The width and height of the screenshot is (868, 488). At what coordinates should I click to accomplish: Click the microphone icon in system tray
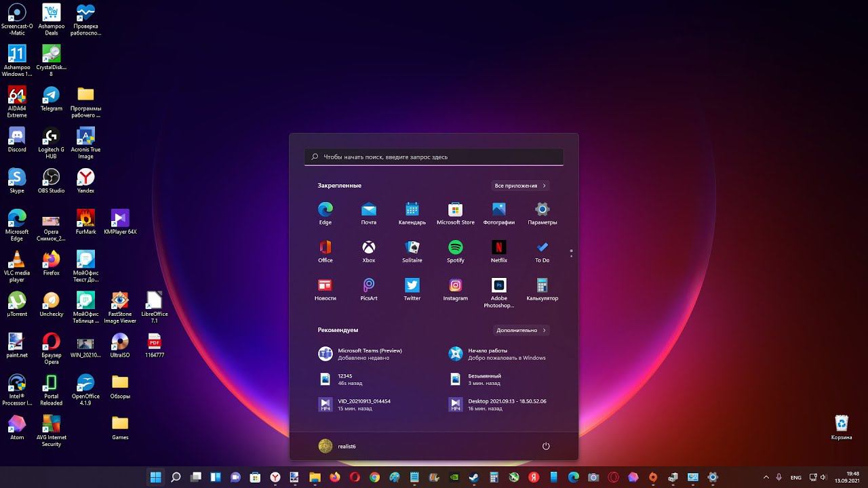pos(779,477)
